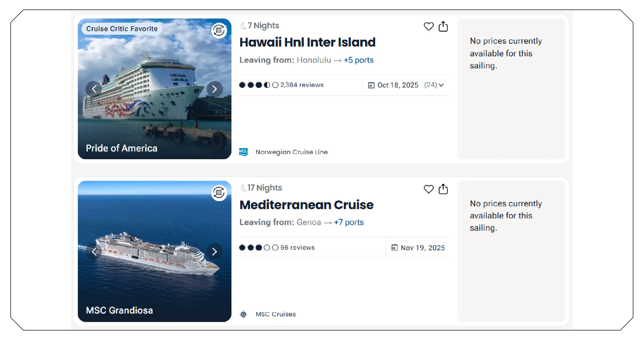Click the share icon for Hawaii Hnl Inter Island
Viewport: 644px width, 340px height.
point(443,26)
